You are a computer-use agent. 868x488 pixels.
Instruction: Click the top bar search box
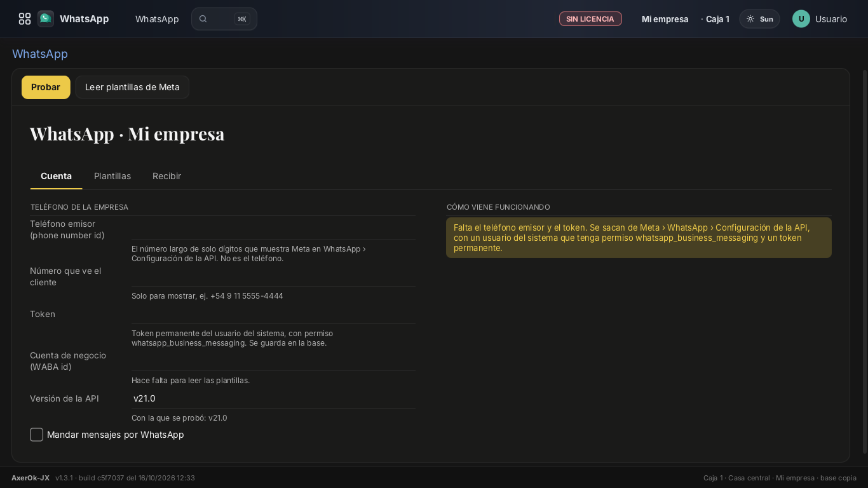pos(224,19)
